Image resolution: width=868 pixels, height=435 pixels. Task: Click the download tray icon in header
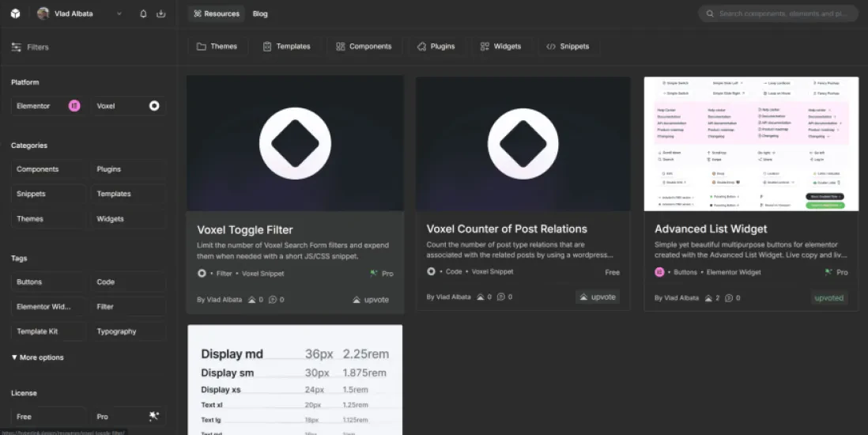tap(161, 14)
